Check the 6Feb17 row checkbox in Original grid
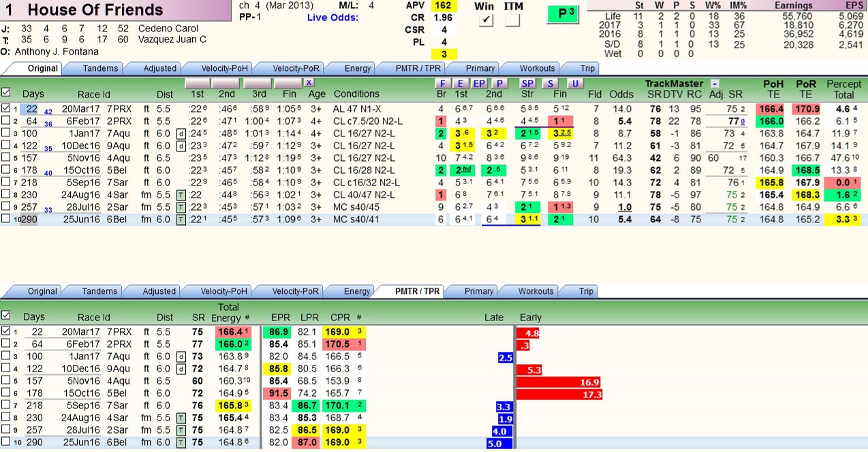868x452 pixels. 6,121
